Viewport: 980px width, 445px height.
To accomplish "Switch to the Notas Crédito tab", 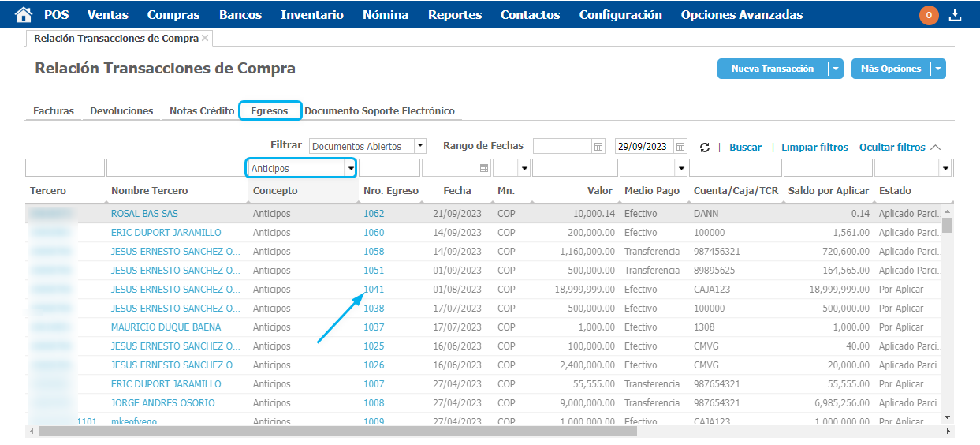I will (x=202, y=111).
